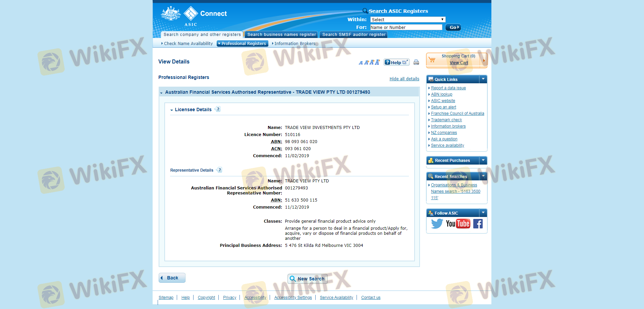Open the Within Select dropdown

(408, 19)
